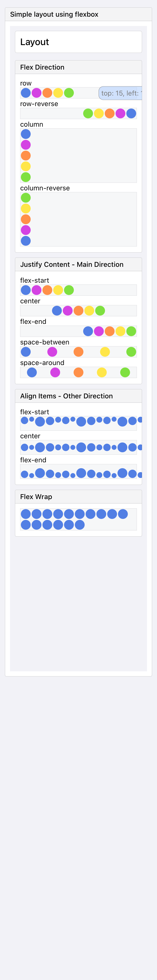The height and width of the screenshot is (980, 157).
Task: Click the green circle in row-reverse container
Action: (88, 113)
